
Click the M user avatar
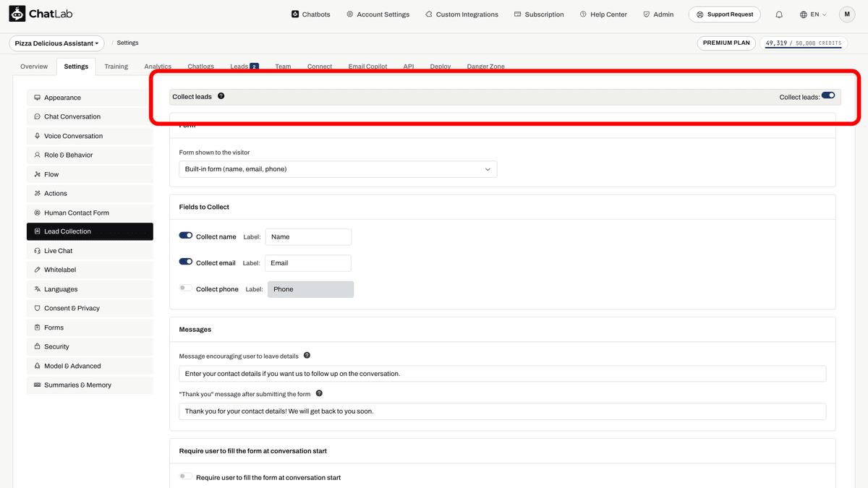click(x=847, y=14)
